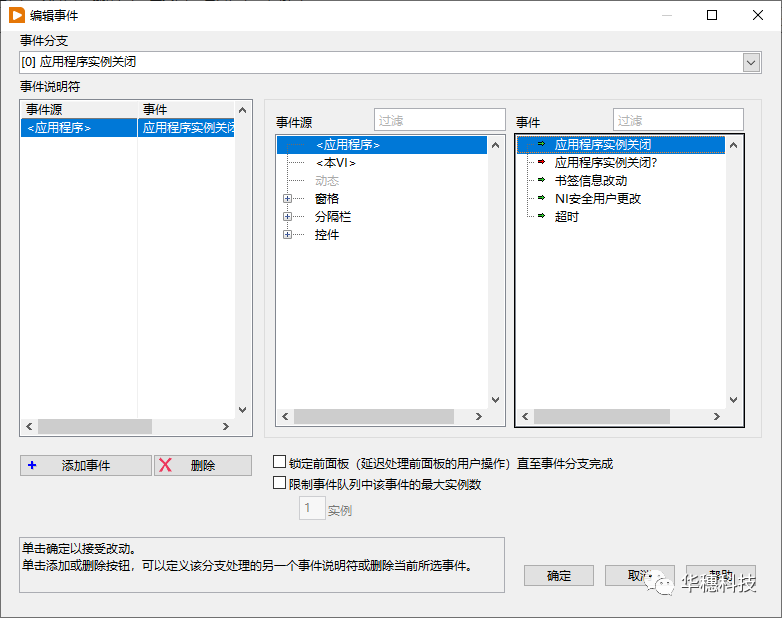Click up arrow of 事件源 tree scrollbar

[495, 145]
